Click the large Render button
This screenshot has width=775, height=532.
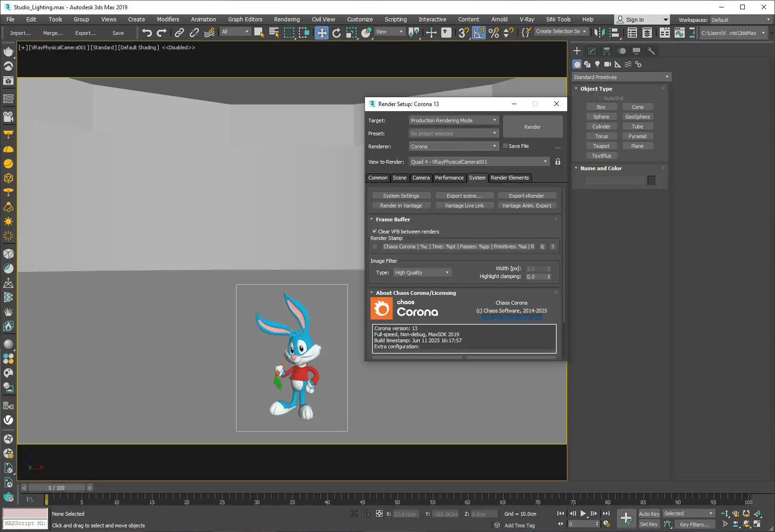click(x=532, y=127)
